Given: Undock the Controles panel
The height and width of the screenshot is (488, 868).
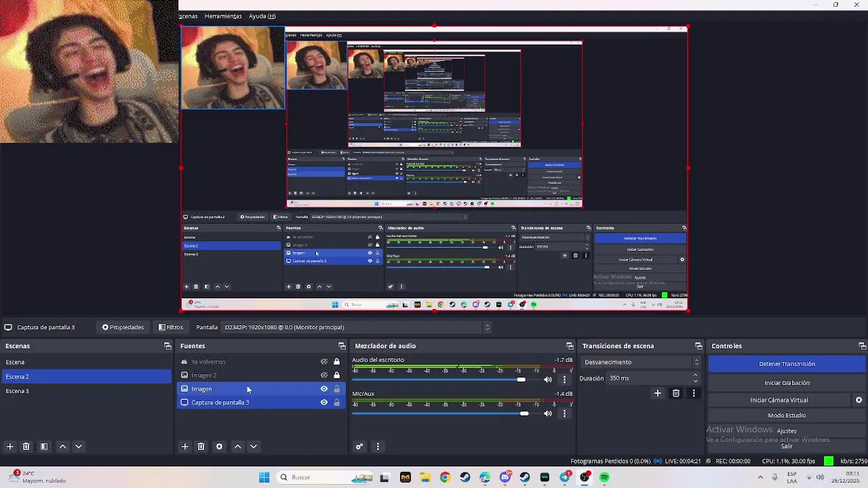Looking at the screenshot, I should tap(862, 346).
